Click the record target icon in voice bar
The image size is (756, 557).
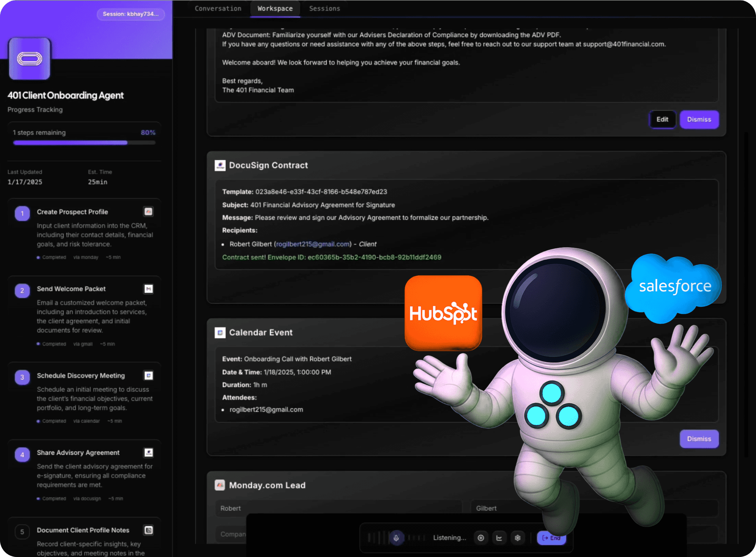[481, 538]
